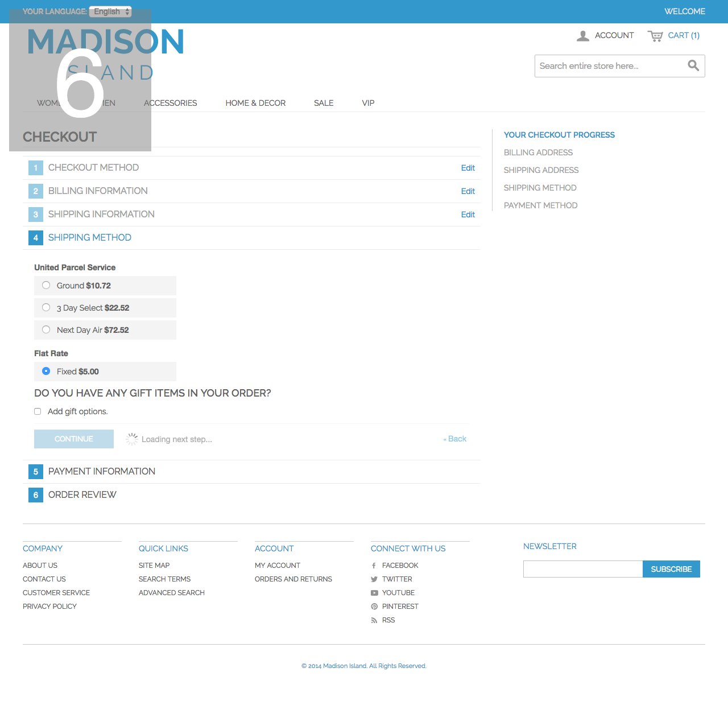
Task: Click the Twitter bird icon
Action: coord(374,579)
